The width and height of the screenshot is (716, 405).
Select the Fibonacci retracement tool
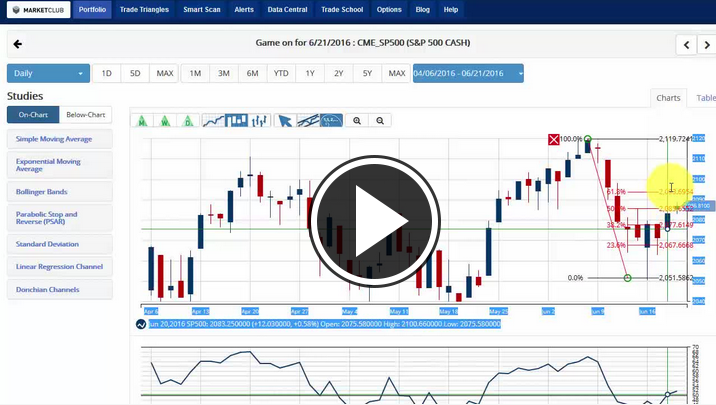[x=331, y=121]
